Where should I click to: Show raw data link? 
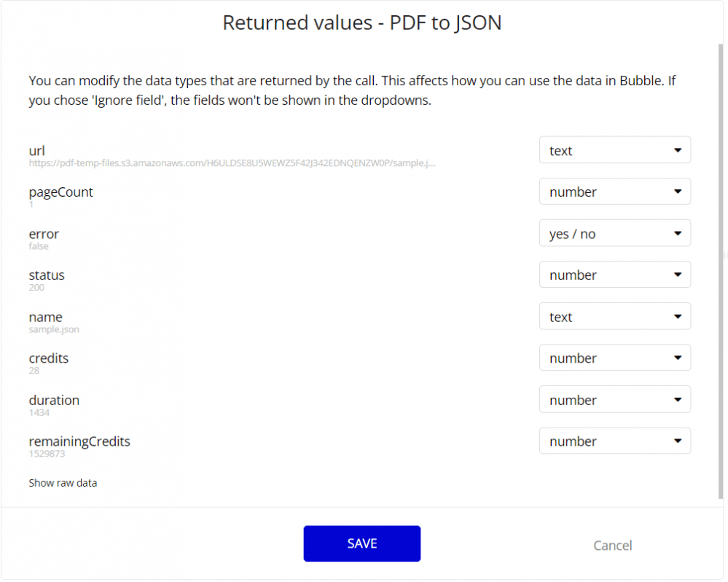pos(63,483)
